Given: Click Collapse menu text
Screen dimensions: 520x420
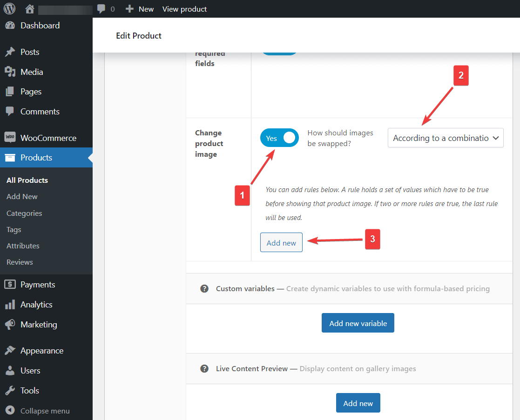Looking at the screenshot, I should click(45, 411).
